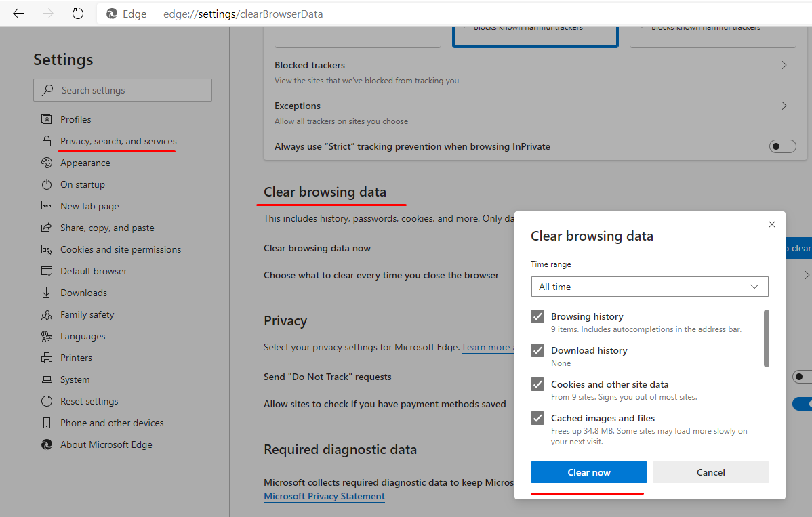Viewport: 812px width, 517px height.
Task: Open System settings
Action: click(75, 380)
